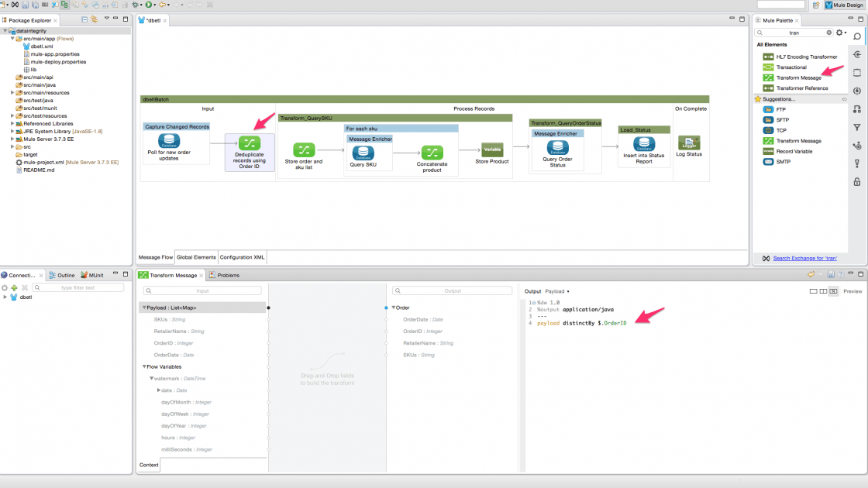Toggle the two-pane layout in the Transform editor

tap(823, 291)
